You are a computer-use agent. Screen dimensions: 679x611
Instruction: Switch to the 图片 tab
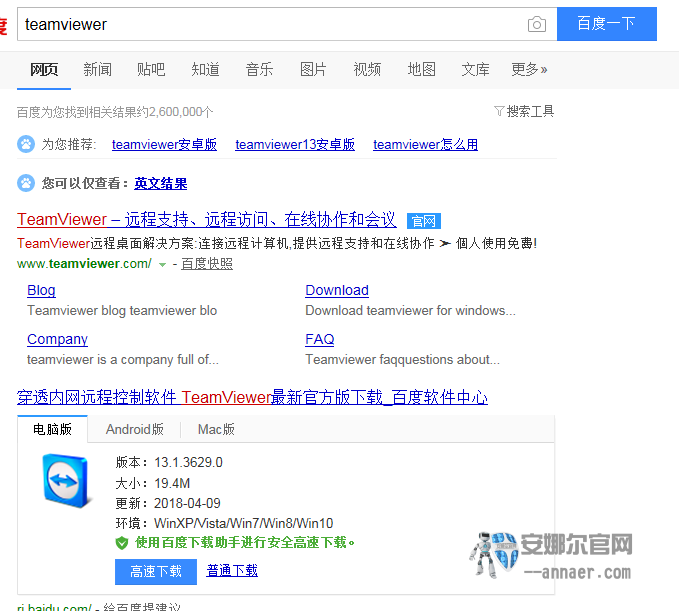click(313, 69)
